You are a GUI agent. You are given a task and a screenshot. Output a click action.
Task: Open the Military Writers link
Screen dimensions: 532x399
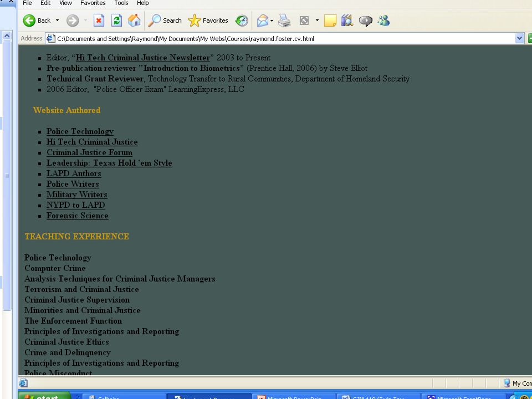(77, 195)
